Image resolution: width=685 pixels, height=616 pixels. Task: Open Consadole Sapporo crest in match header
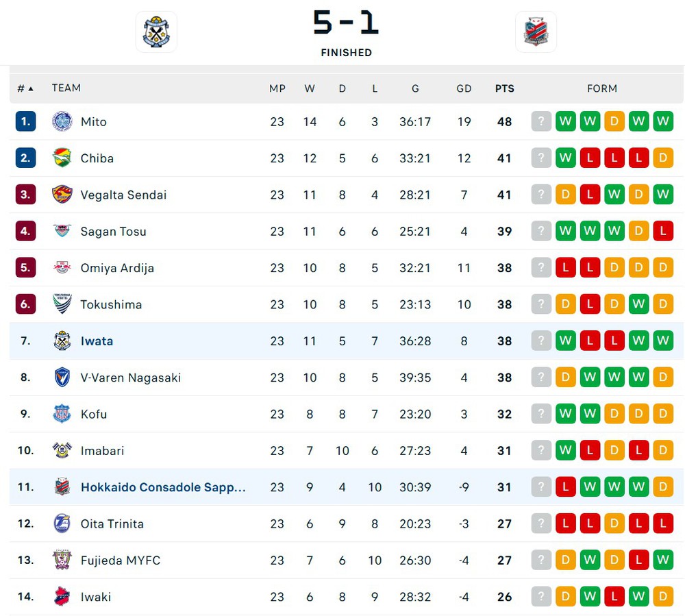(x=536, y=32)
